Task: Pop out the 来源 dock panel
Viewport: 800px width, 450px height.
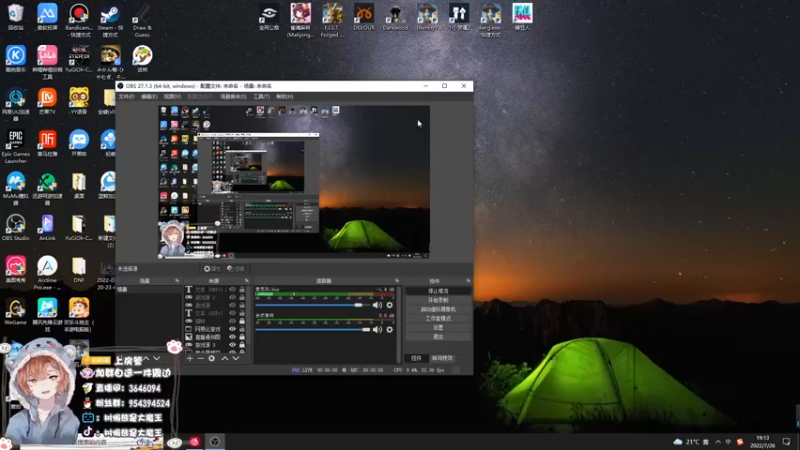Action: (x=246, y=281)
